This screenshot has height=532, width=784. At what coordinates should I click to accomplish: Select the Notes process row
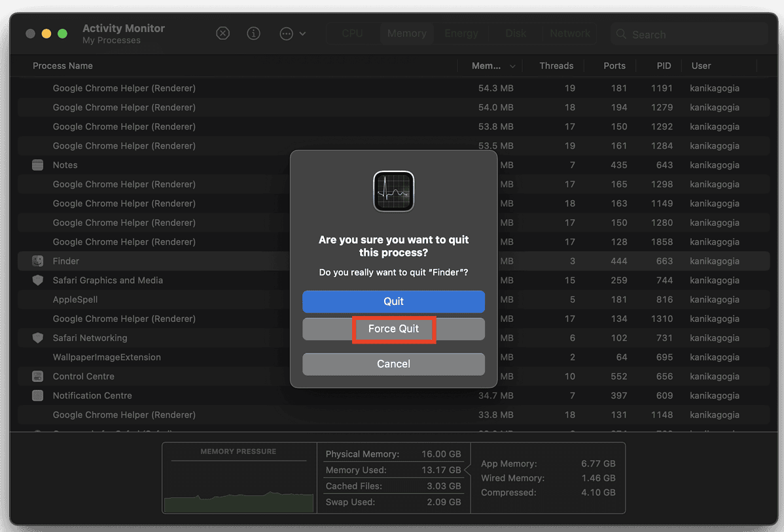(x=393, y=165)
